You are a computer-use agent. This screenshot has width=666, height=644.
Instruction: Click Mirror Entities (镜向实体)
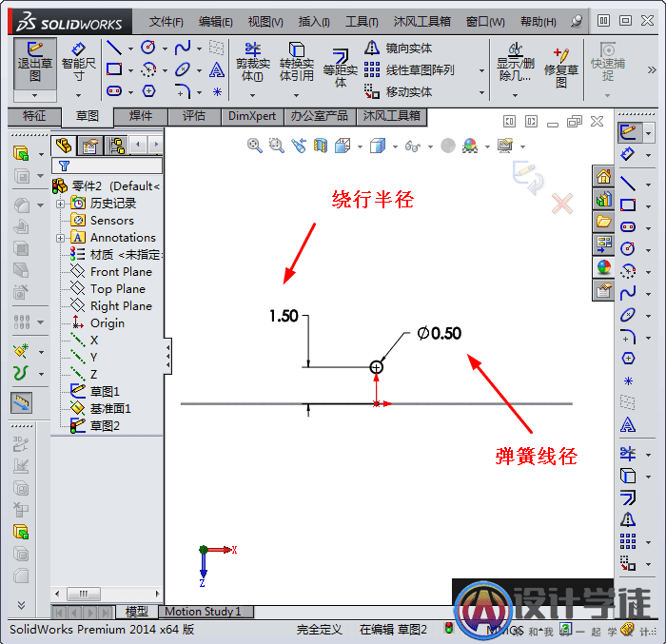(x=399, y=48)
